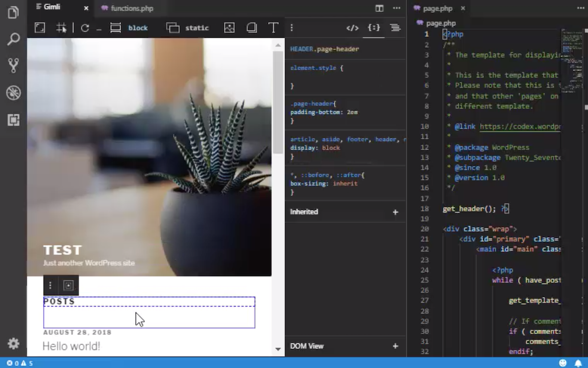
Task: Open the editor More Actions ellipsis
Action: pos(396,8)
